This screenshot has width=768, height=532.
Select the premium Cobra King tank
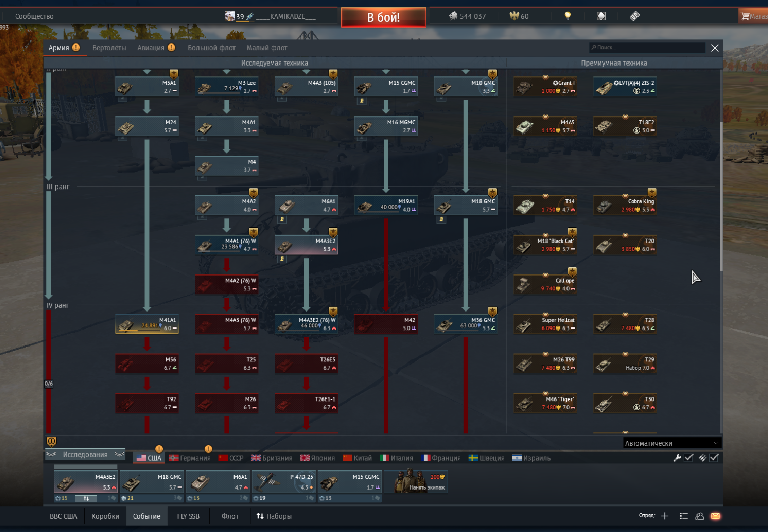pos(625,205)
